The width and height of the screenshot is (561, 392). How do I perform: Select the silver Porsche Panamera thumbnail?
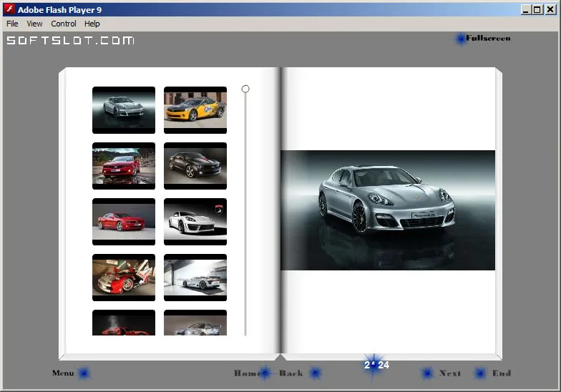(124, 110)
